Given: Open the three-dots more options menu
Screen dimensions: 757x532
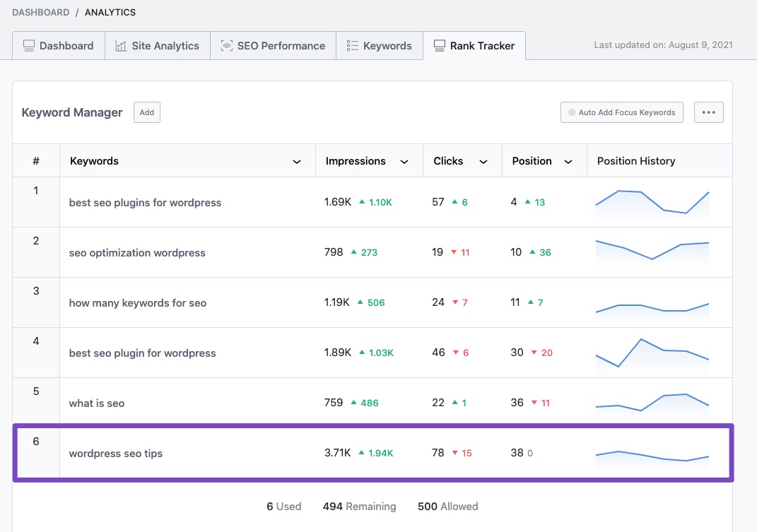Looking at the screenshot, I should tap(708, 112).
